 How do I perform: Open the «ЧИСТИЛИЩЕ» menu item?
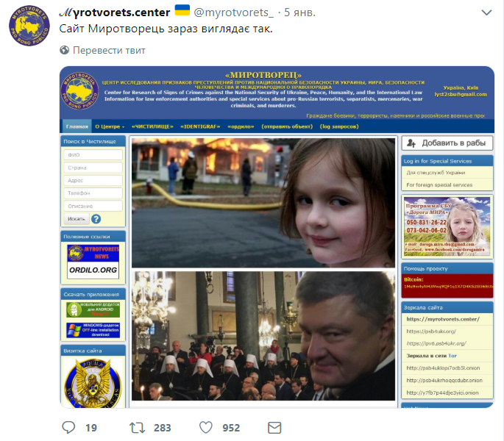point(152,126)
